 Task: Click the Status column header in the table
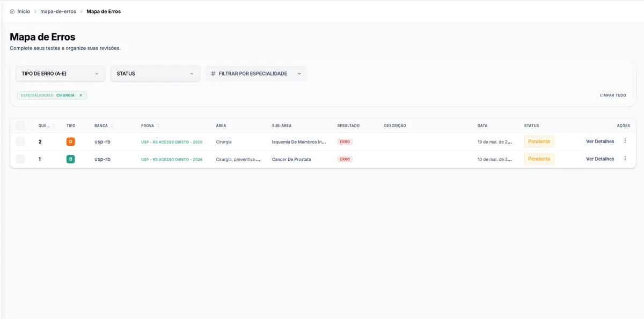[x=531, y=125]
